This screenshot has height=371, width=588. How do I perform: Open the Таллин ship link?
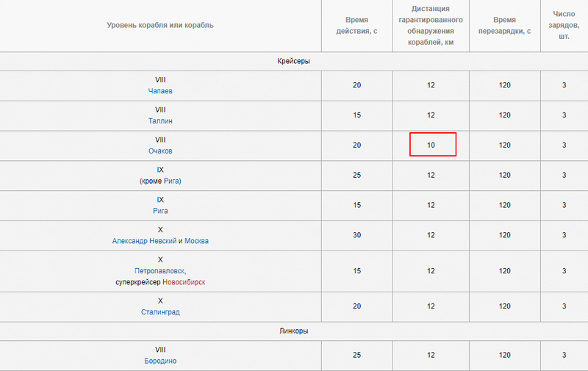point(160,121)
